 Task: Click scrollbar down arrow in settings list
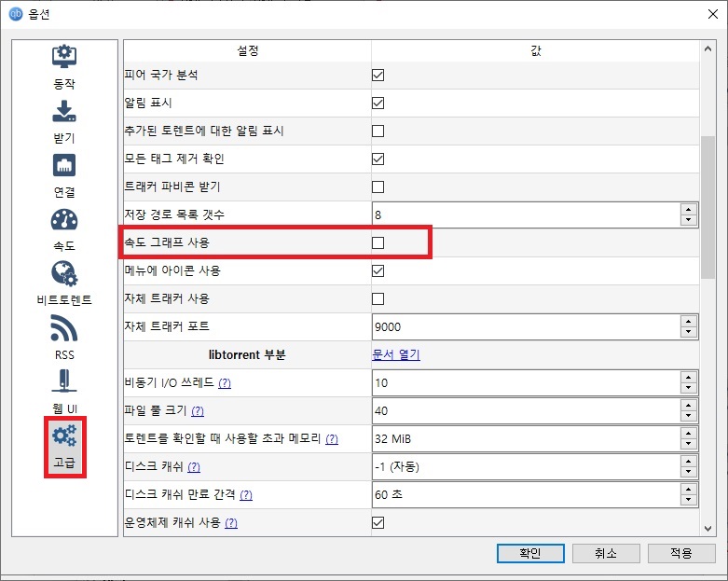[x=707, y=529]
